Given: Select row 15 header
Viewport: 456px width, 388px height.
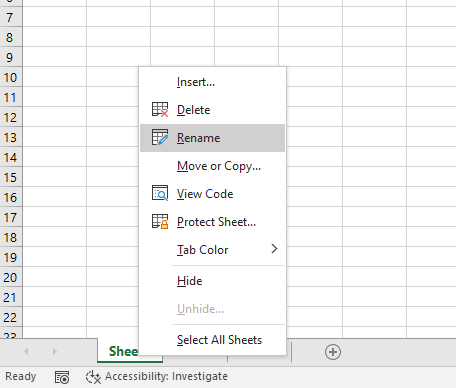Looking at the screenshot, I should click(x=11, y=177).
